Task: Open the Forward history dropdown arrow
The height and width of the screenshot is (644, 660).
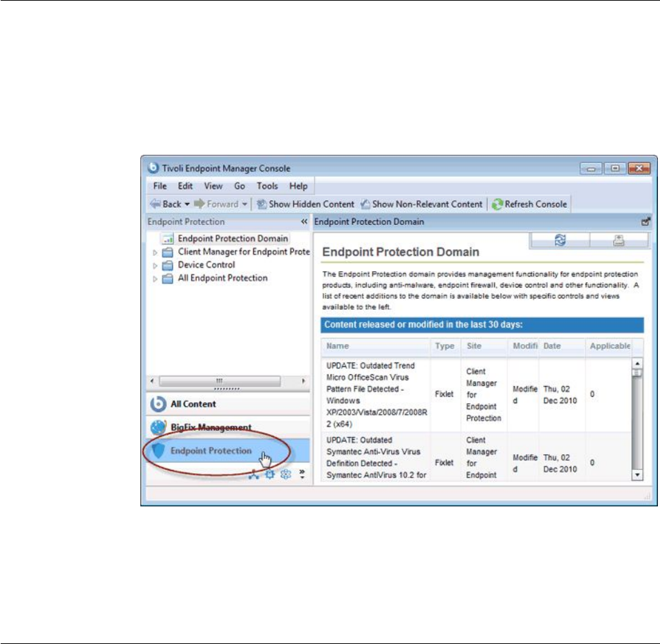Action: (x=244, y=204)
